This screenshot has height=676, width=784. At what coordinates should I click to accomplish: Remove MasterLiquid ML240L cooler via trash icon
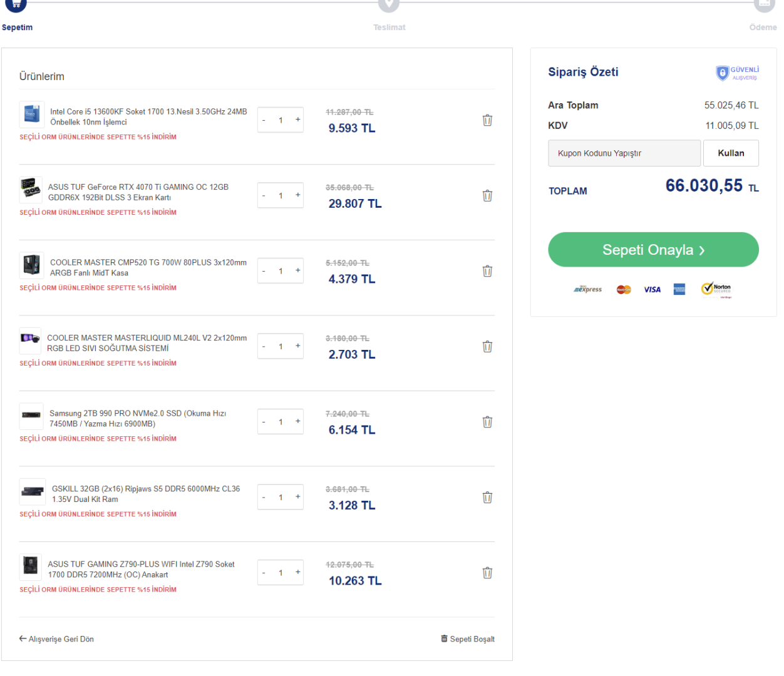(487, 347)
